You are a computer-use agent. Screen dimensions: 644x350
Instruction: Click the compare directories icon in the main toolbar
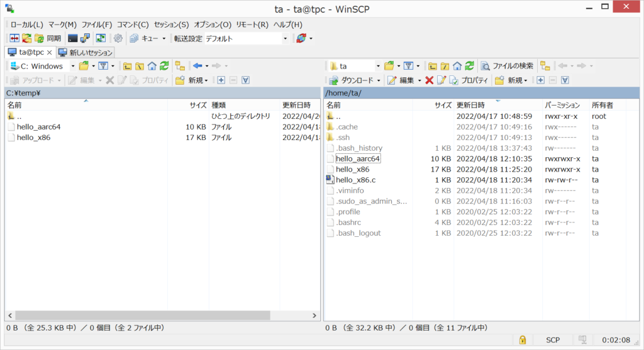(x=14, y=38)
